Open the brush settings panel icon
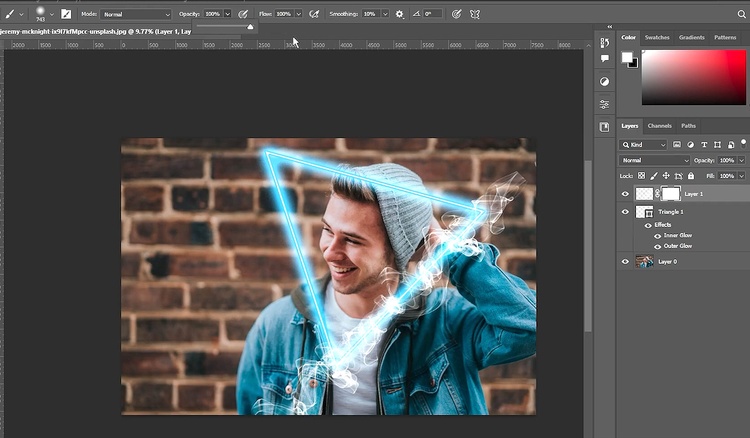The height and width of the screenshot is (438, 750). tap(66, 14)
